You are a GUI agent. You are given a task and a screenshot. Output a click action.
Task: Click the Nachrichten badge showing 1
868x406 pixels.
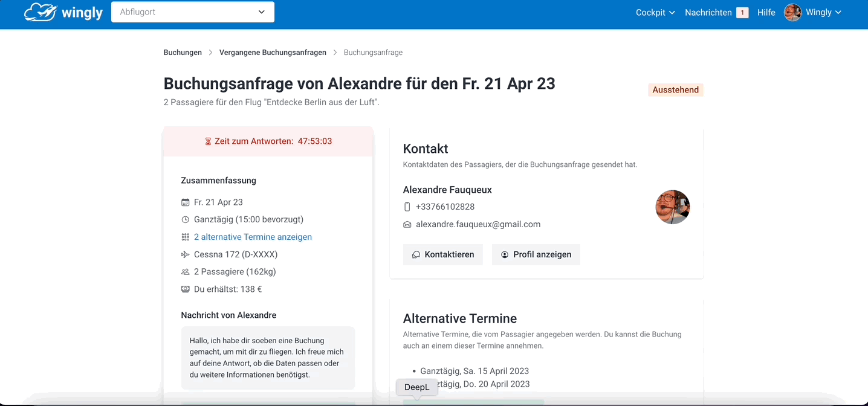742,13
